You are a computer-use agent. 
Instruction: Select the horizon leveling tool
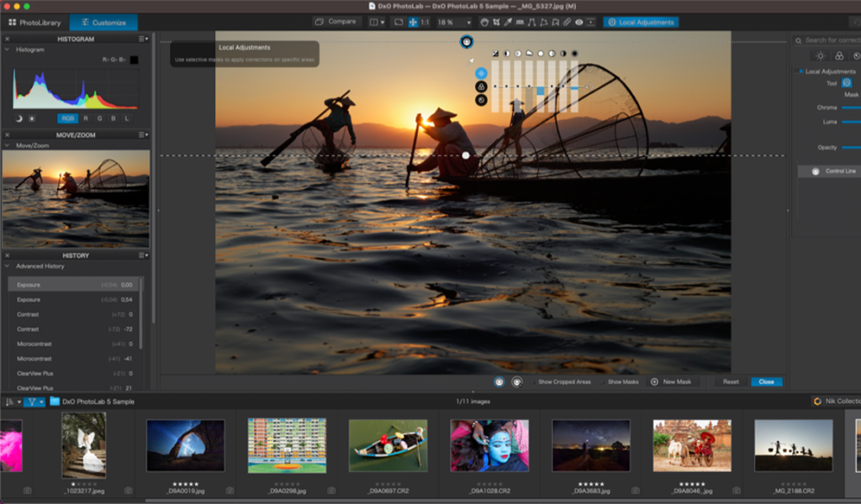pos(520,23)
